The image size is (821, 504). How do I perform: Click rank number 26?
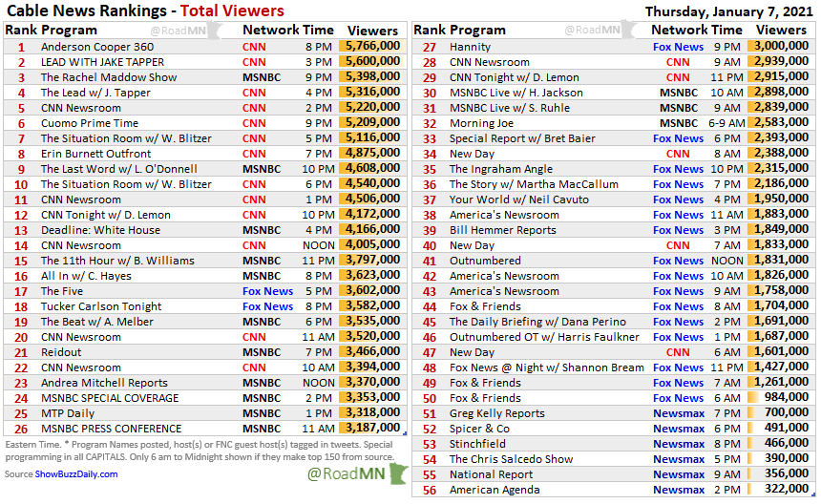click(21, 430)
